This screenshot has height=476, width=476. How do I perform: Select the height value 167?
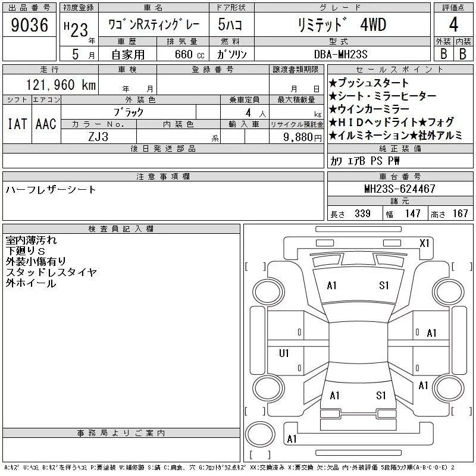point(460,214)
